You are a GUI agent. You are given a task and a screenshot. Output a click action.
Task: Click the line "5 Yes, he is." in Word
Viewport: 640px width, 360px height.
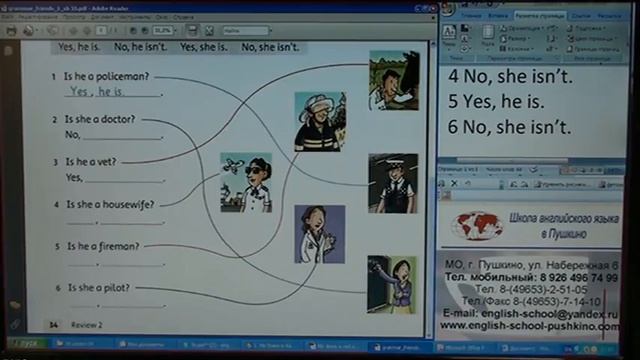pyautogui.click(x=496, y=101)
